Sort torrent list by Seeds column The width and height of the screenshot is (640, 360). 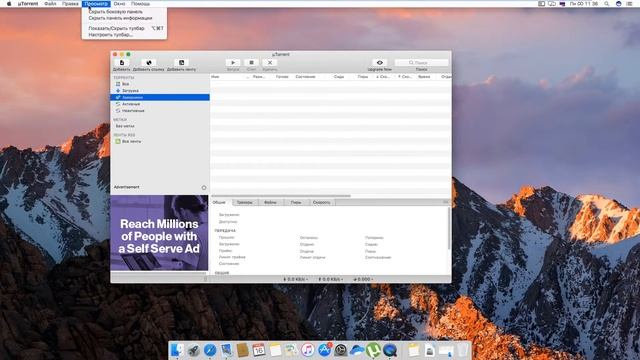(339, 77)
